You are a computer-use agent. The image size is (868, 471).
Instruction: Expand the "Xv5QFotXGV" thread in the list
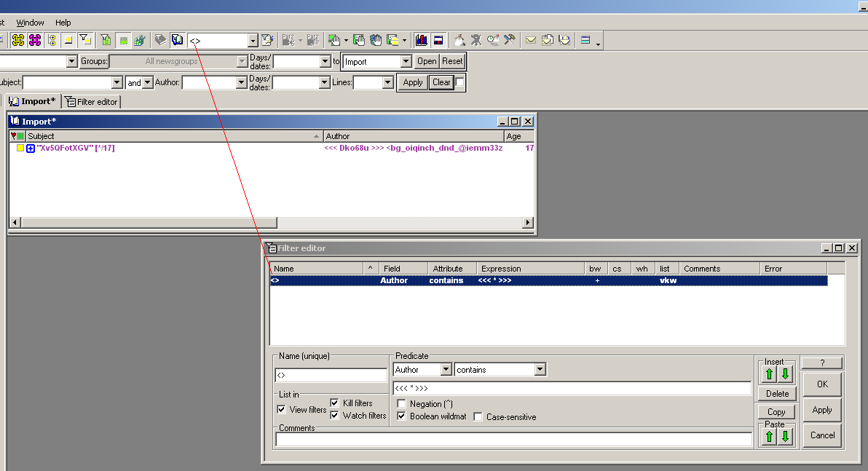31,149
